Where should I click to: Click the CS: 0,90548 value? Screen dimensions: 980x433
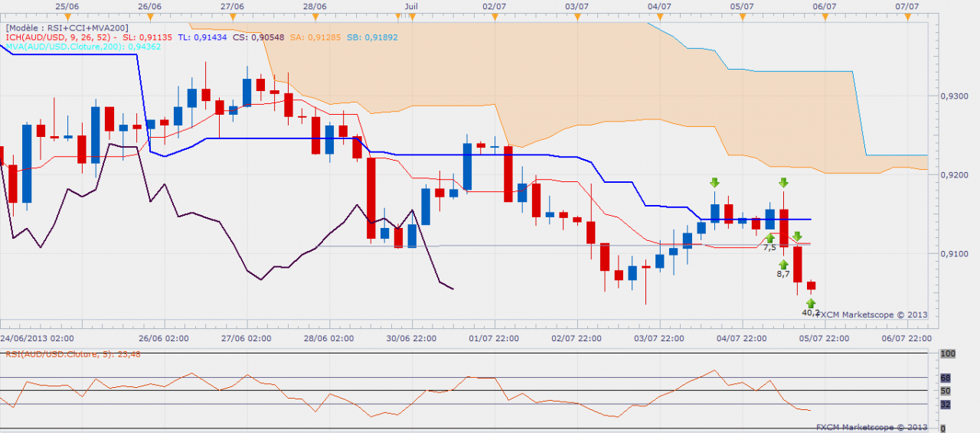[258, 37]
